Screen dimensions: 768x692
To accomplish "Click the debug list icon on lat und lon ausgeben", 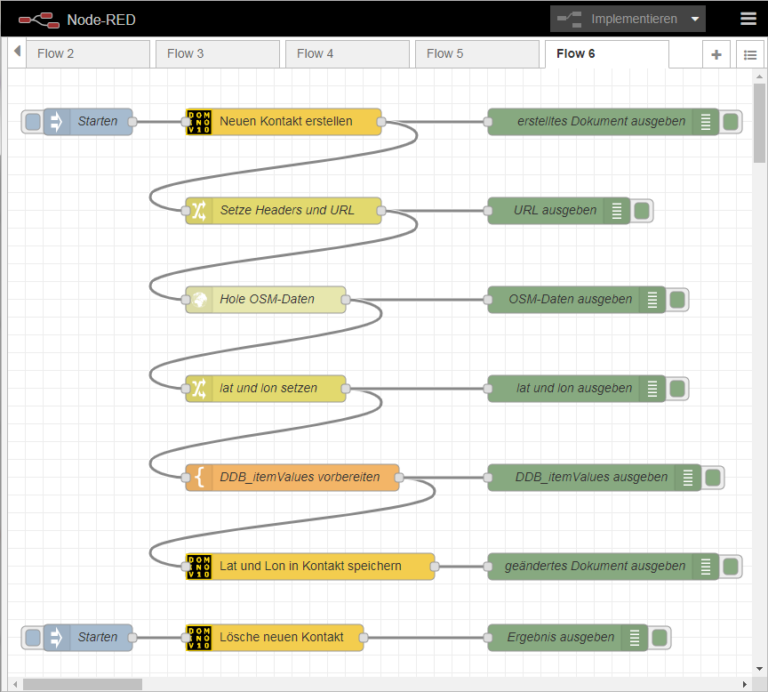I will 652,389.
